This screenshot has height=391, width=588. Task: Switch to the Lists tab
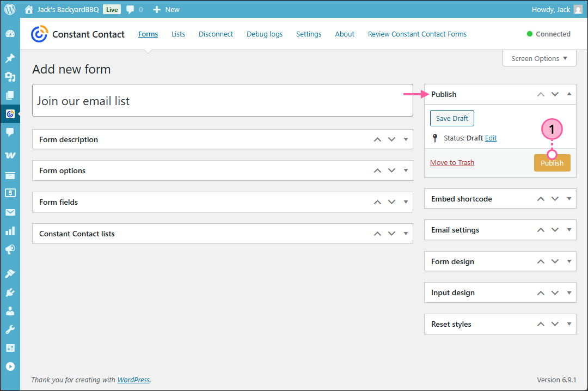pyautogui.click(x=178, y=34)
